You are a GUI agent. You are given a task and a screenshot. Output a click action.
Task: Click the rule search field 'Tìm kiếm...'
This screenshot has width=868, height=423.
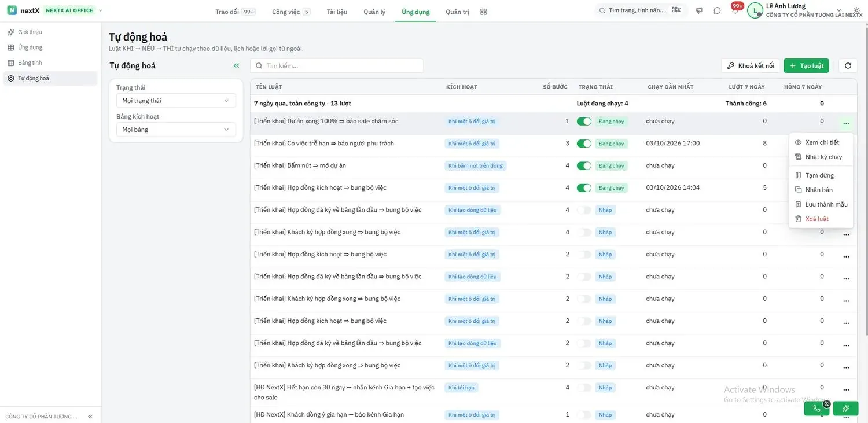(337, 66)
